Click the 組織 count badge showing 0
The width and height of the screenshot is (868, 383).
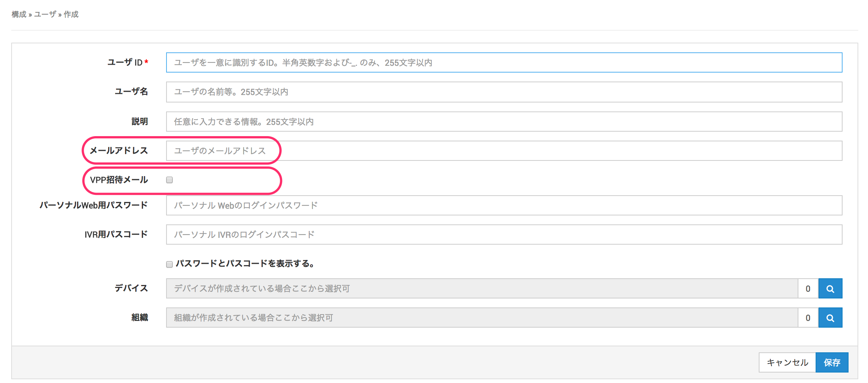[808, 318]
